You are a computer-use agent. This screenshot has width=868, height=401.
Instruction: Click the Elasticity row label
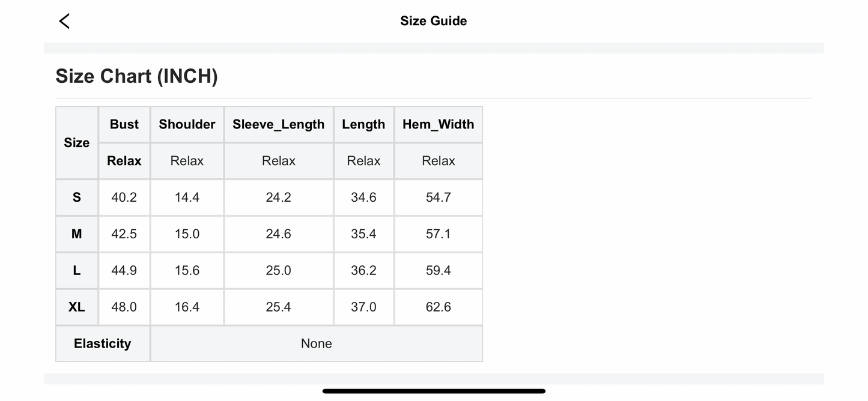pyautogui.click(x=103, y=343)
